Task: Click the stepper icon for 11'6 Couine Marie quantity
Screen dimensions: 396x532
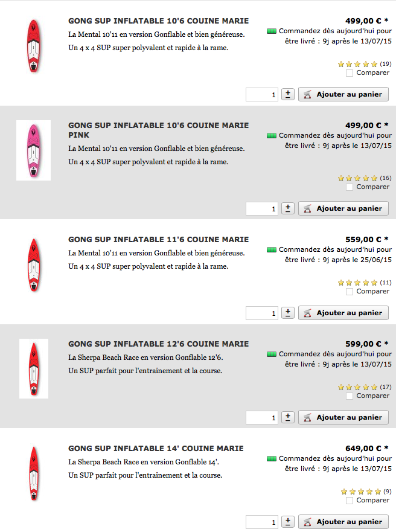Action: point(288,313)
